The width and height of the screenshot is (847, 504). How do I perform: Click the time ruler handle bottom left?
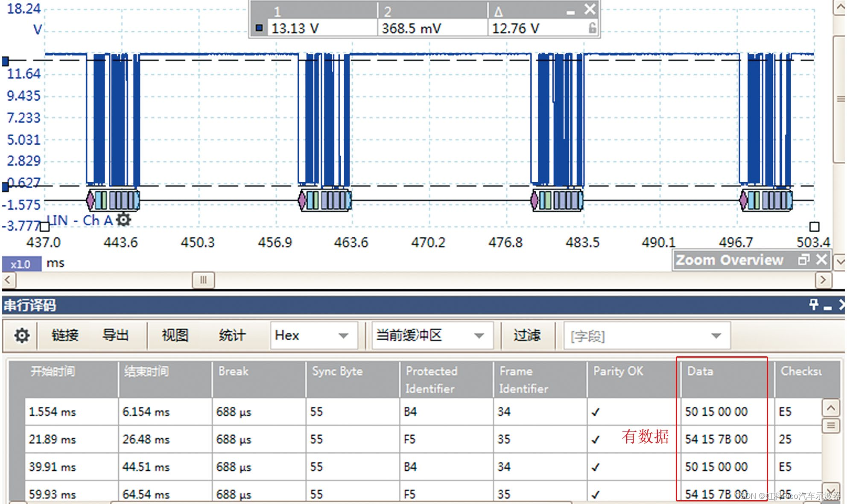coord(44,226)
